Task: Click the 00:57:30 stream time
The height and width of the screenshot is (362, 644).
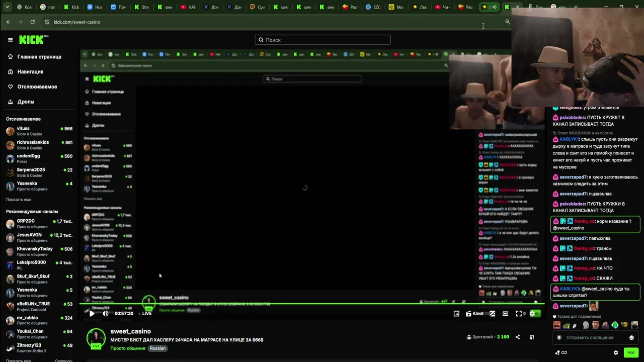Action: click(x=124, y=313)
